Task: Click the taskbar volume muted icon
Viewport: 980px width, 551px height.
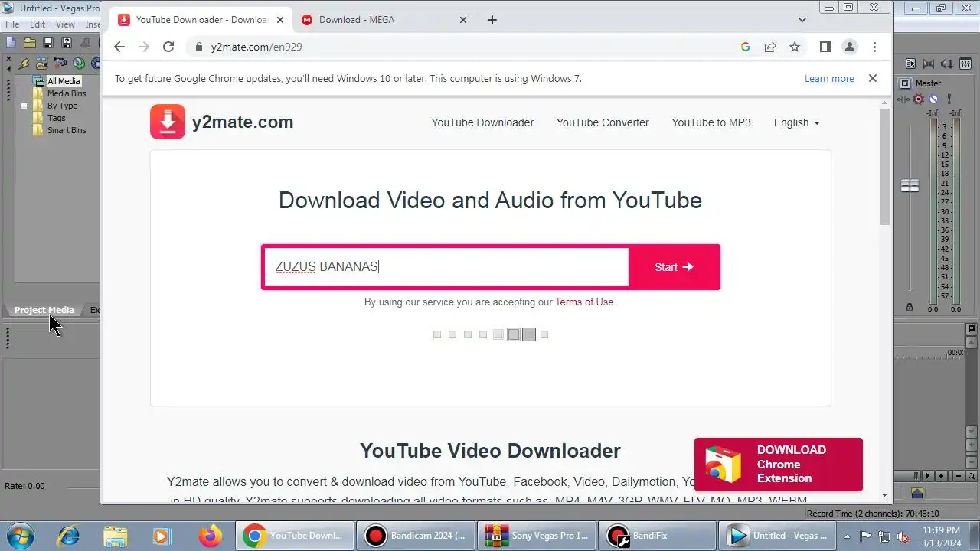Action: (903, 536)
